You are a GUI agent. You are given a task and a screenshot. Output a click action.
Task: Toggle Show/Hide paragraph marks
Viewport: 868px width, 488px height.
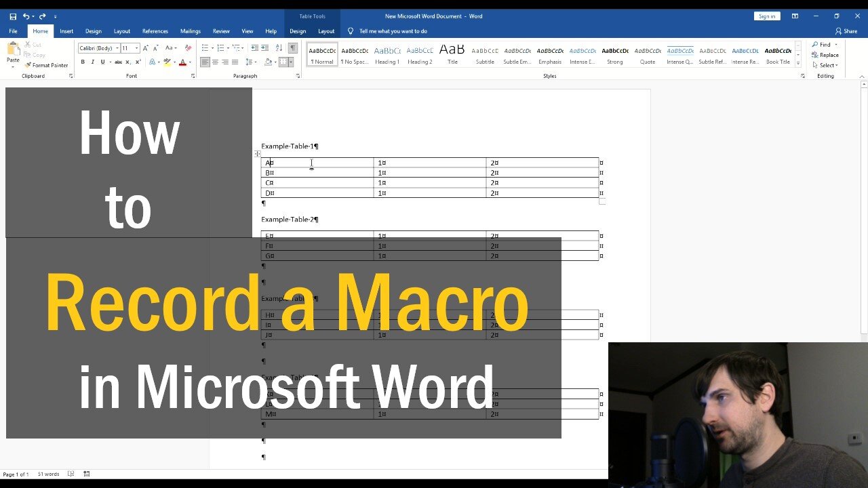tap(292, 47)
